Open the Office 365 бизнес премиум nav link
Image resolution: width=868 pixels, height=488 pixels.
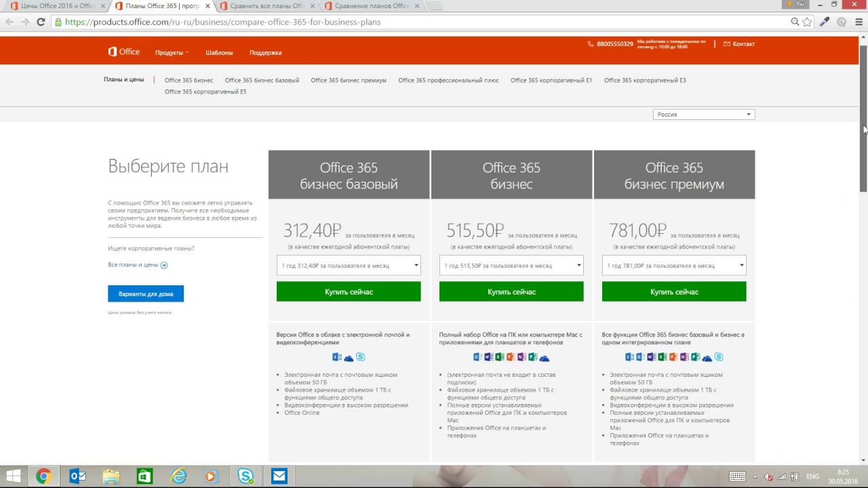(349, 81)
